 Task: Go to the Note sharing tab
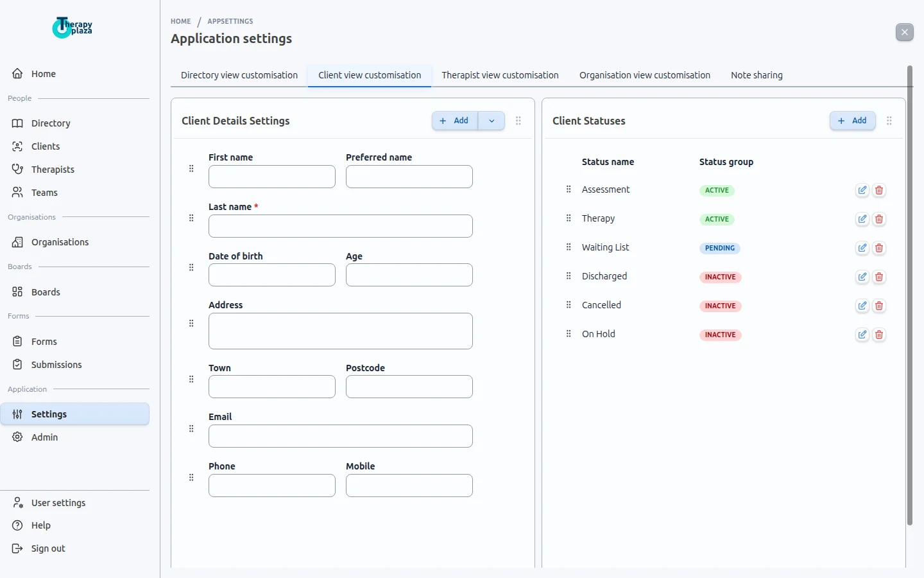point(757,75)
